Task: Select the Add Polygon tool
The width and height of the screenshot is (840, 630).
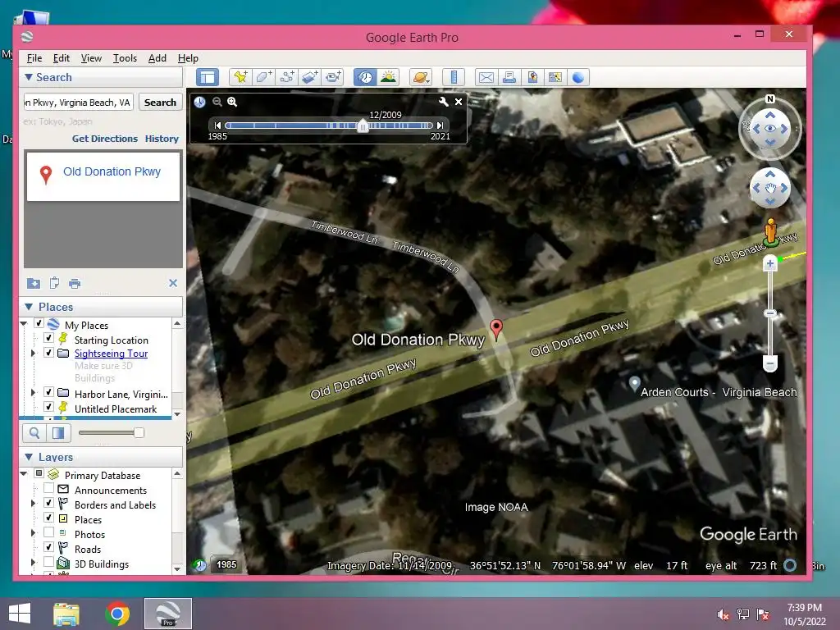Action: coord(263,77)
